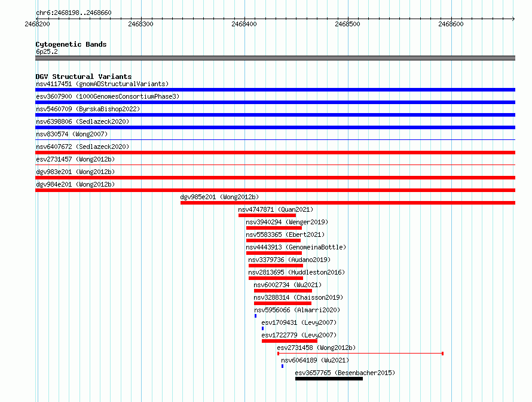Screen dimensions: 532x402
Task: Click the right arrowhead of the ruler
Action: 513,19
